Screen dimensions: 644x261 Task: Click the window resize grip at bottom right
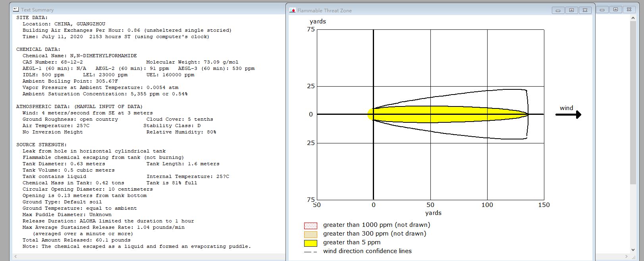[633, 257]
